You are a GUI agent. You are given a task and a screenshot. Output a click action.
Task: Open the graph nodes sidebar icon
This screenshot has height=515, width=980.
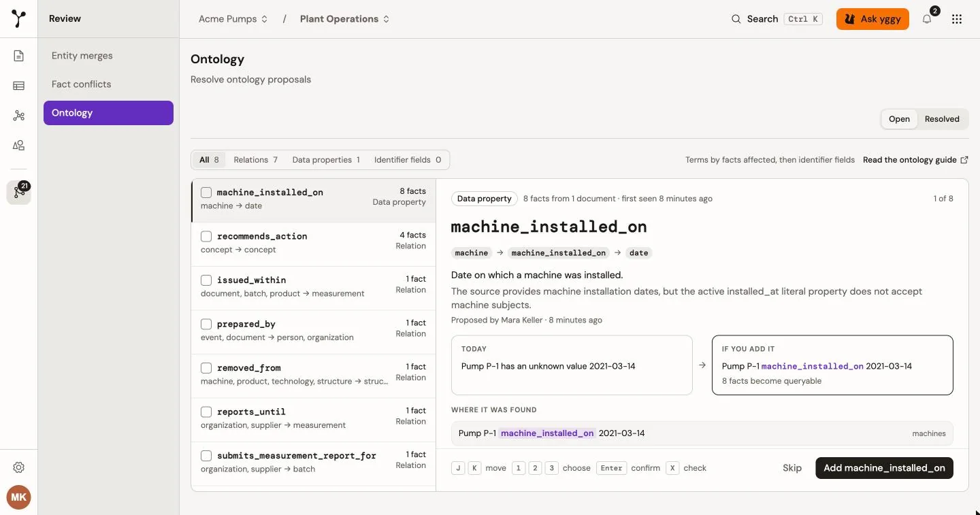click(19, 116)
